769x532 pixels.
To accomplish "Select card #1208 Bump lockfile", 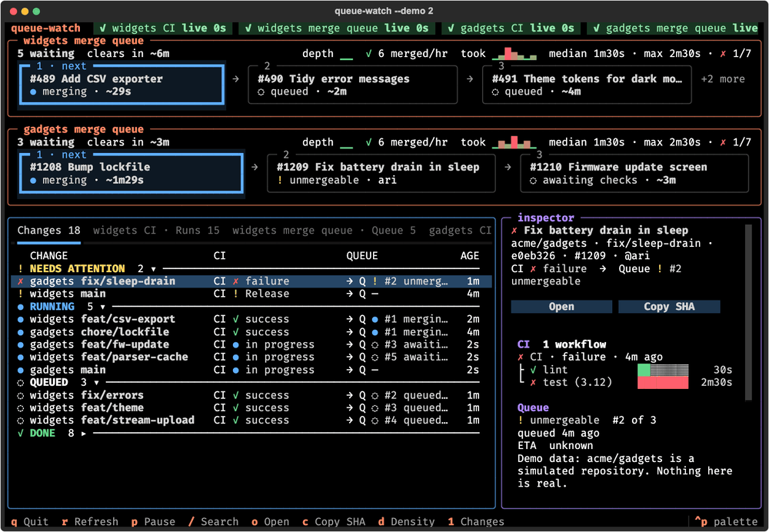I will (131, 173).
